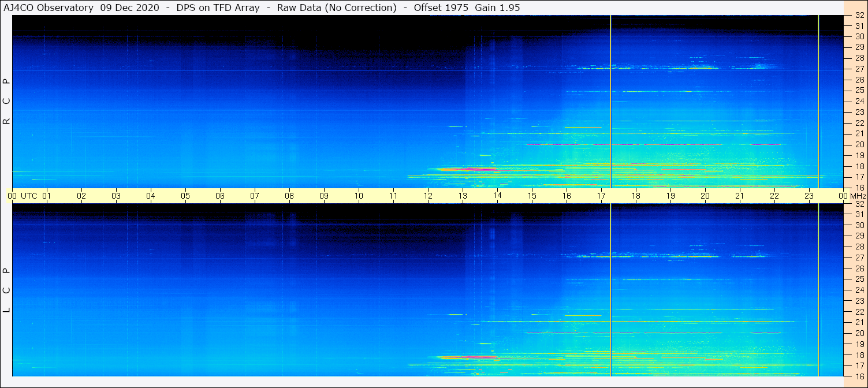Click the 29 MHz label on LCP frequency scale
Viewport: 868px width, 388px height.
(859, 236)
